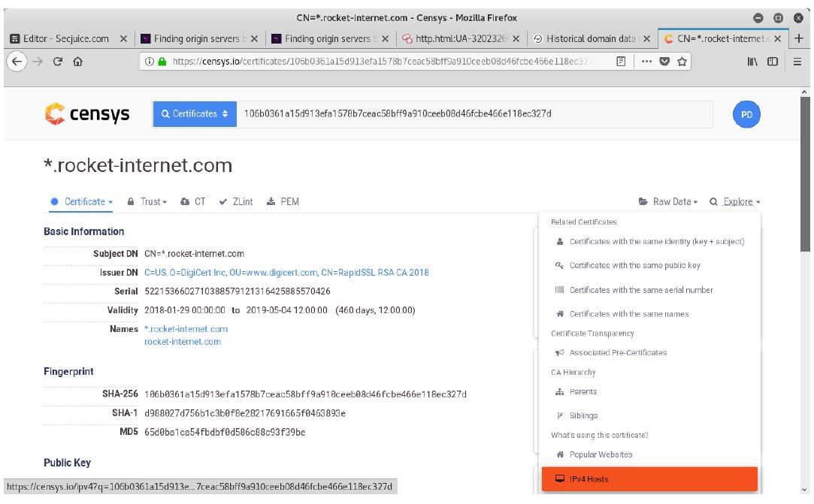Click the browser forward arrow

click(x=38, y=62)
